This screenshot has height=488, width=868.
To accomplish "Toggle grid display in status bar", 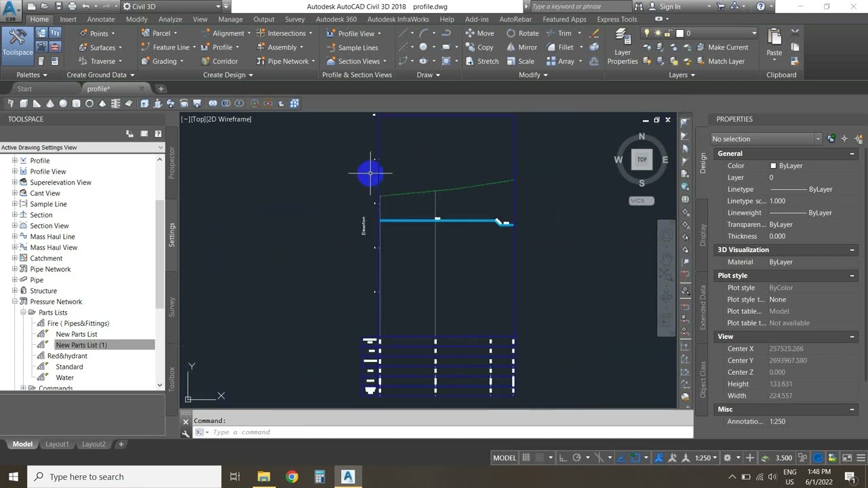I will pos(528,457).
